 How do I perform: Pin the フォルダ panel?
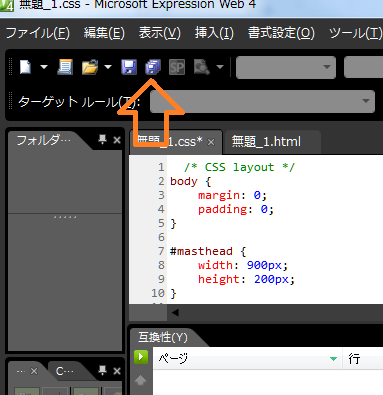coord(102,140)
